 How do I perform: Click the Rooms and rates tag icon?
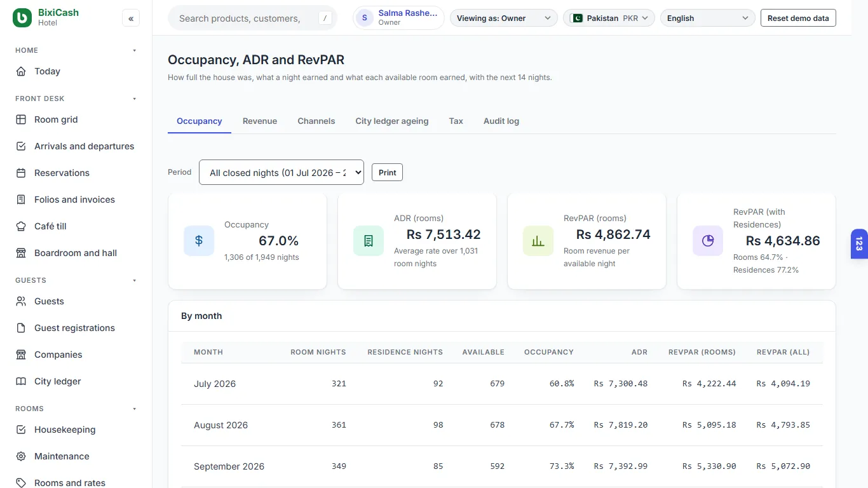[21, 483]
